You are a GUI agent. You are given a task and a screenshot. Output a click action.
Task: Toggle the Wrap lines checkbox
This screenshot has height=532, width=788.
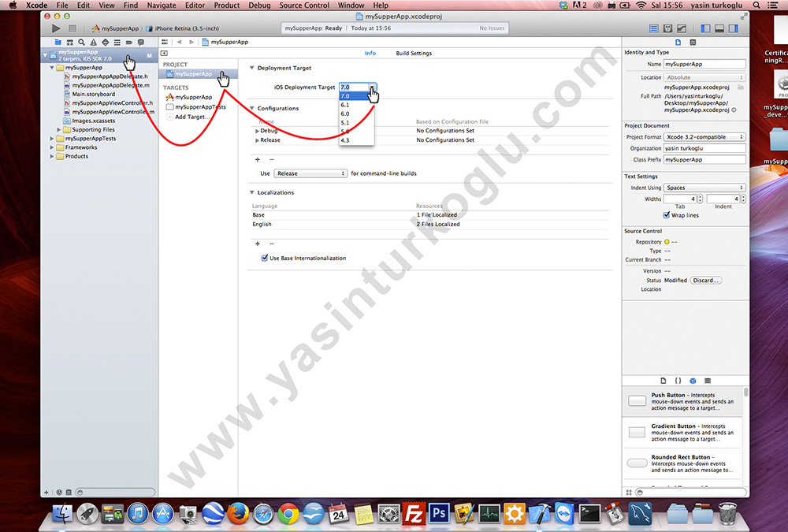[x=667, y=215]
